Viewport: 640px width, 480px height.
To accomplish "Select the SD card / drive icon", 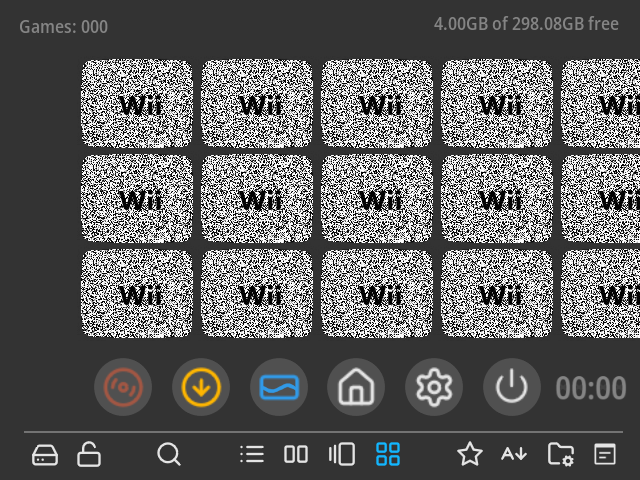I will click(45, 454).
